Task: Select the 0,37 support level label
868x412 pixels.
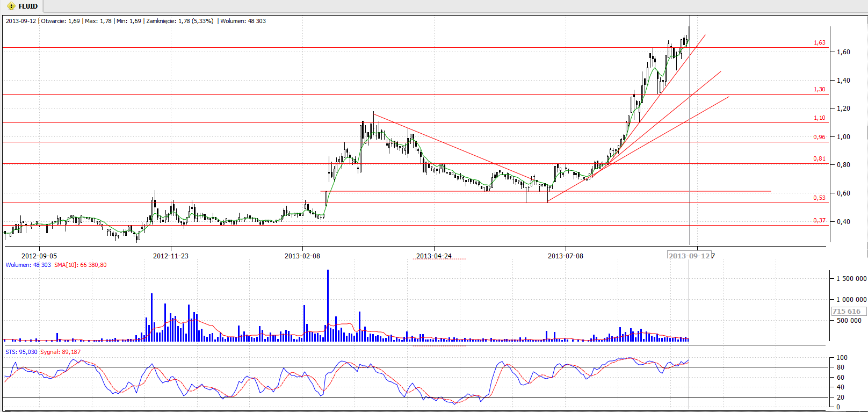Action: point(819,221)
